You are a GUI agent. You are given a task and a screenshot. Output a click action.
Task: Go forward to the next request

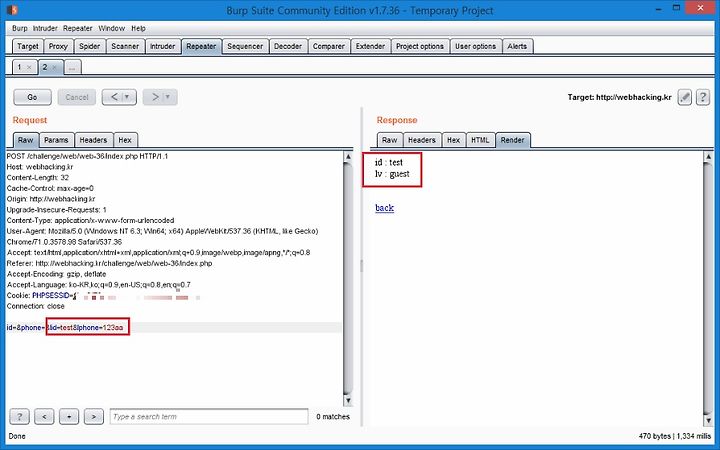coord(154,97)
